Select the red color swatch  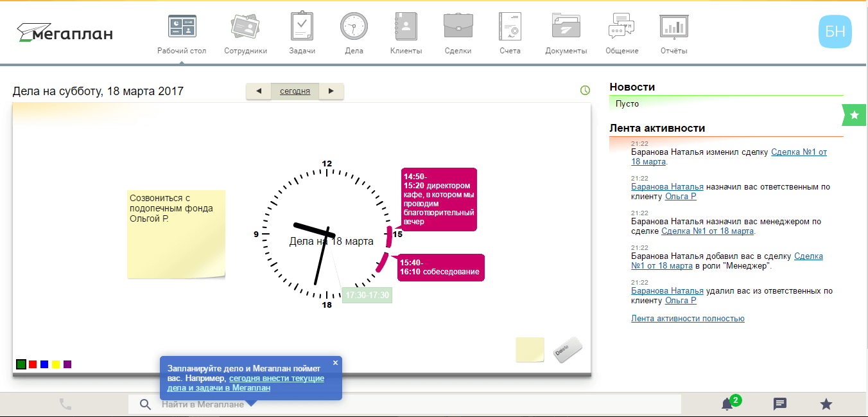click(x=33, y=364)
